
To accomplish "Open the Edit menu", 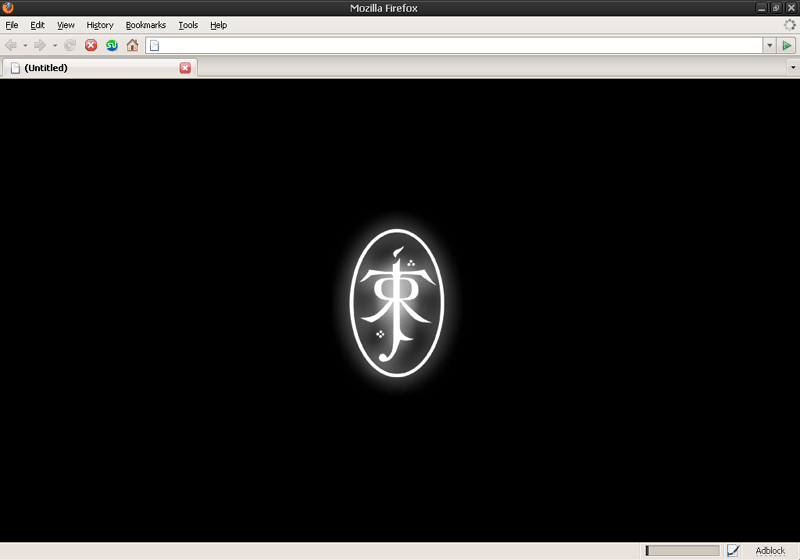I will coord(37,25).
